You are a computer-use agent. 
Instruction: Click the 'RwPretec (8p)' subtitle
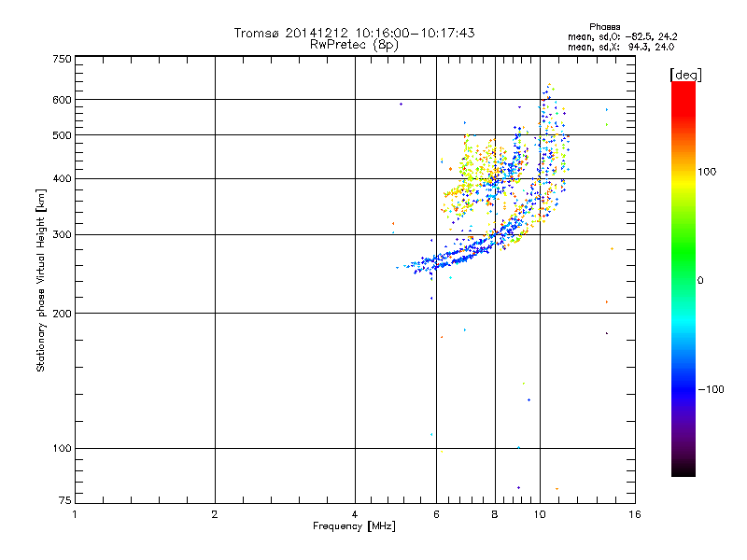point(354,45)
